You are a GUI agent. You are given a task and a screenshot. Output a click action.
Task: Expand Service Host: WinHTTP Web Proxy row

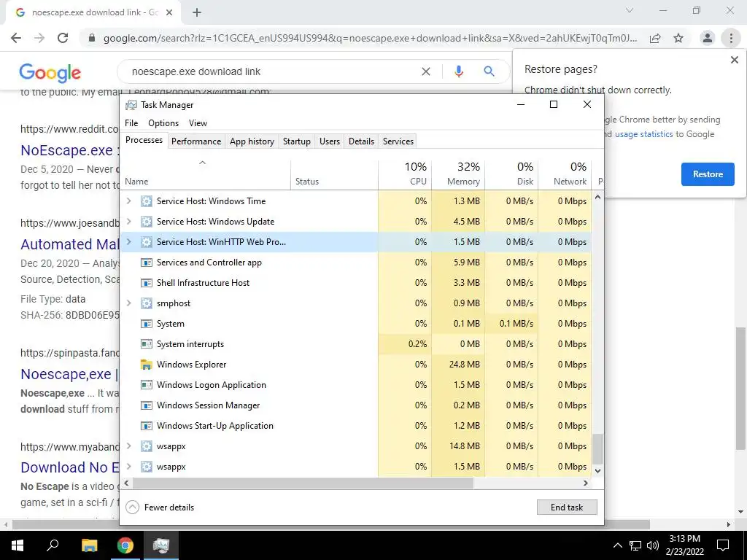point(128,242)
